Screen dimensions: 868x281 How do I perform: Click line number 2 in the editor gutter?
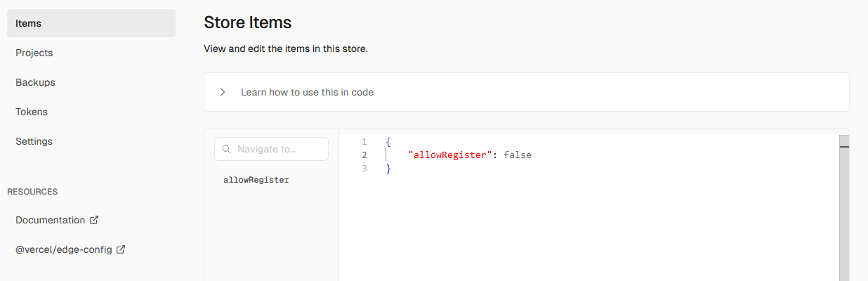tap(364, 155)
